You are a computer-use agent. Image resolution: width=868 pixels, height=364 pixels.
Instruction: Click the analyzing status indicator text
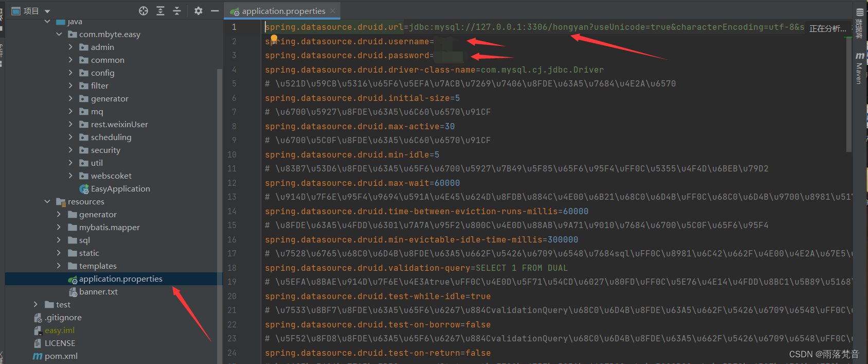[827, 28]
